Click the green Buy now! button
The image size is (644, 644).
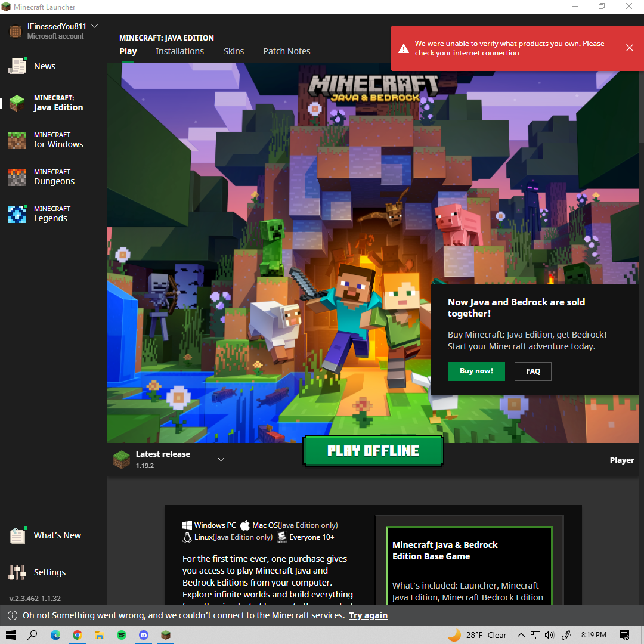tap(476, 371)
